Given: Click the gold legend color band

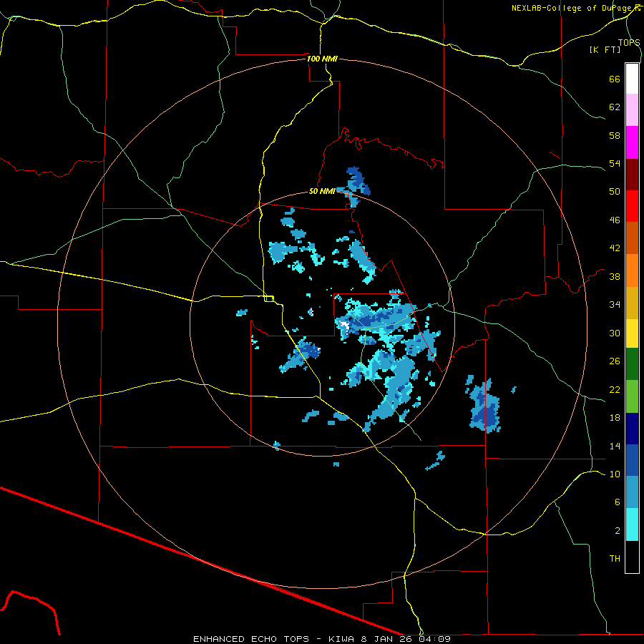Looking at the screenshot, I should [632, 303].
